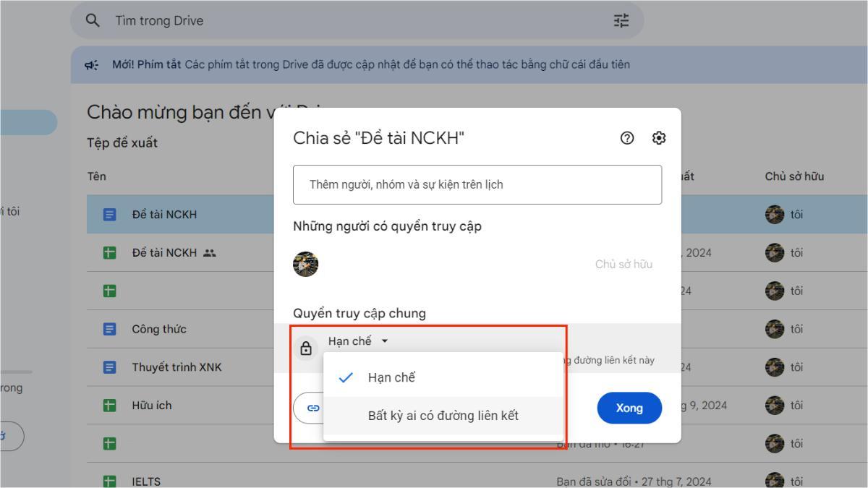
Task: Expand the Hạn chế access dropdown
Action: 359,341
